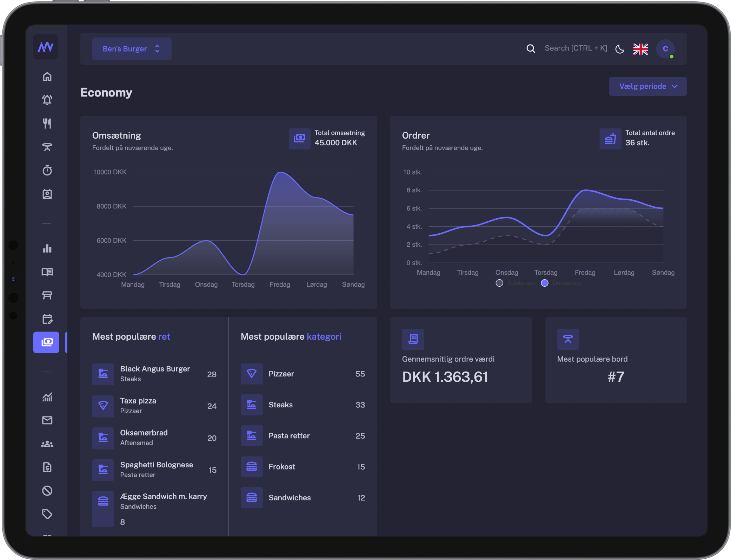Viewport: 731px width, 560px height.
Task: Open the calendar edit sidebar item
Action: 47,319
